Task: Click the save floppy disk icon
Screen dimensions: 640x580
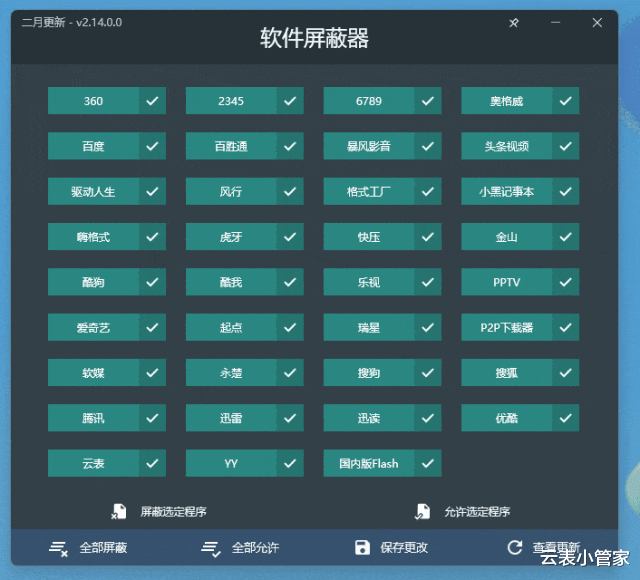Action: [362, 547]
